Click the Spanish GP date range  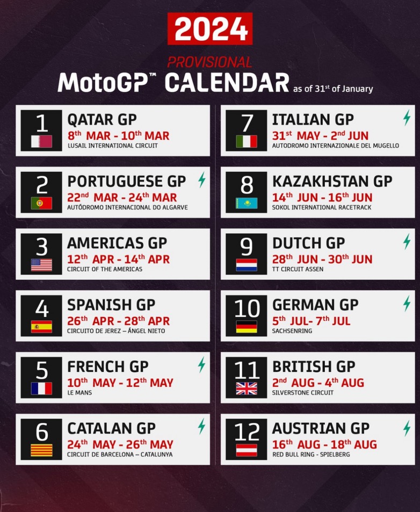point(118,321)
